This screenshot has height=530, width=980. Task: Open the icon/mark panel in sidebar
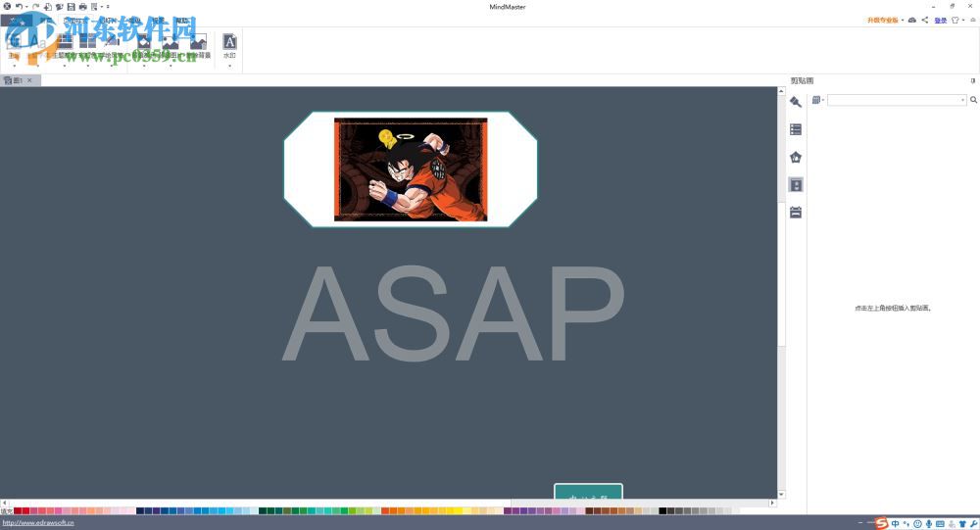click(x=796, y=157)
